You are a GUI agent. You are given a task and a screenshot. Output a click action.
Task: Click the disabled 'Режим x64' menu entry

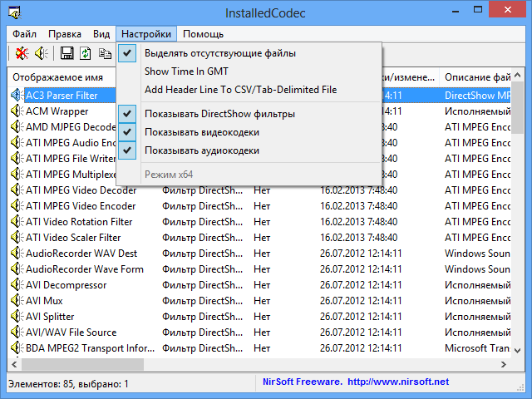point(249,175)
